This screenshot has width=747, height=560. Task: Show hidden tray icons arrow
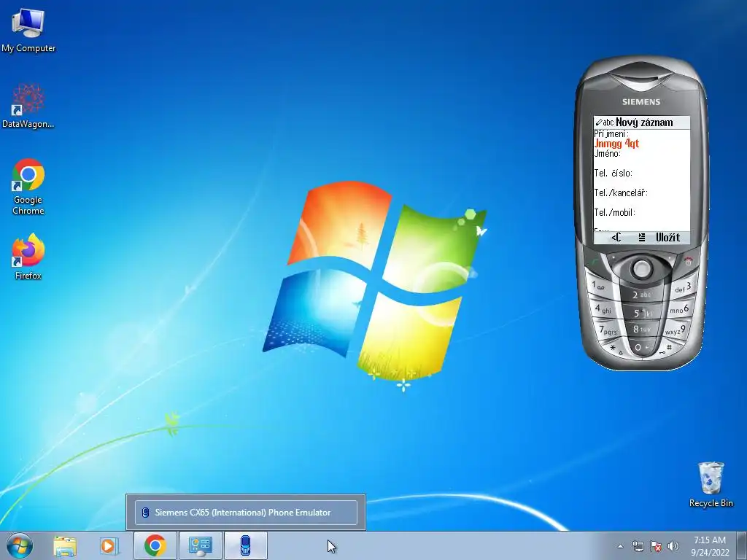click(x=620, y=546)
